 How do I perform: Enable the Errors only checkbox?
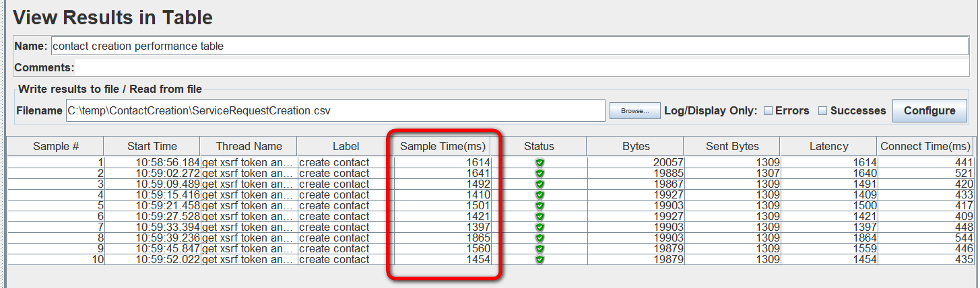(768, 111)
